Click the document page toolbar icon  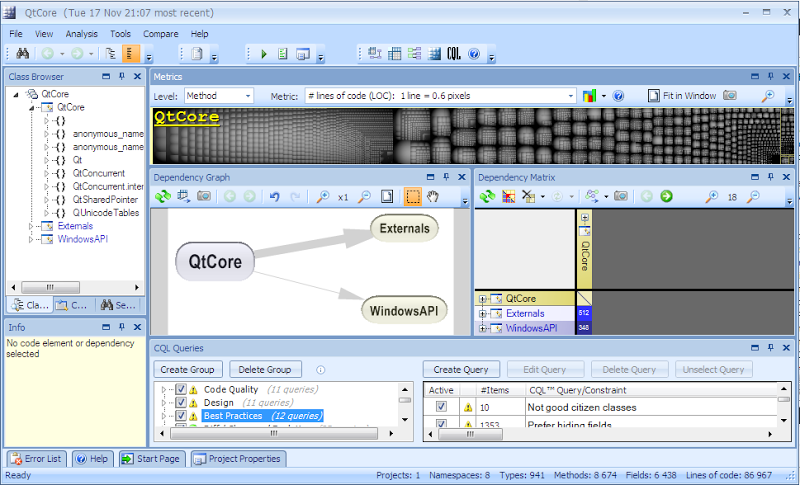[197, 54]
